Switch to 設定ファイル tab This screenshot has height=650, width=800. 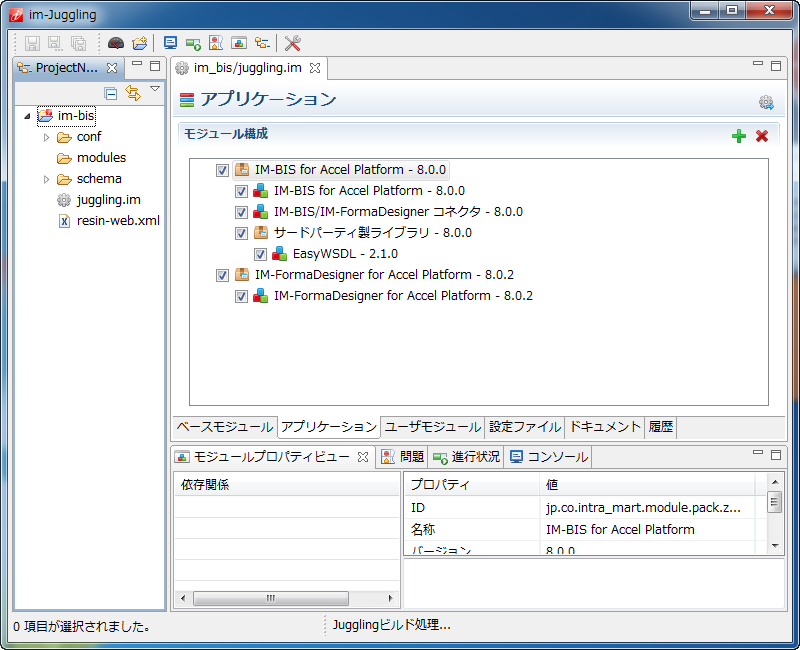(x=524, y=427)
